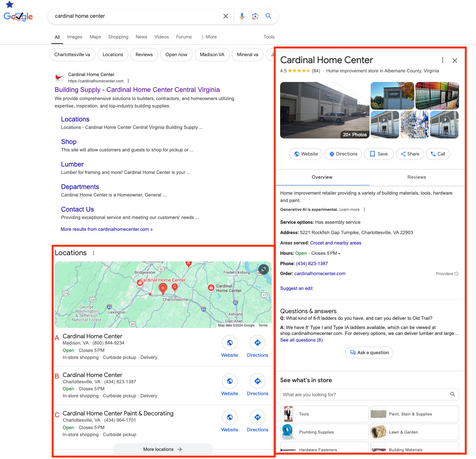Click map pin B on the locations map
476x459 pixels.
[163, 289]
